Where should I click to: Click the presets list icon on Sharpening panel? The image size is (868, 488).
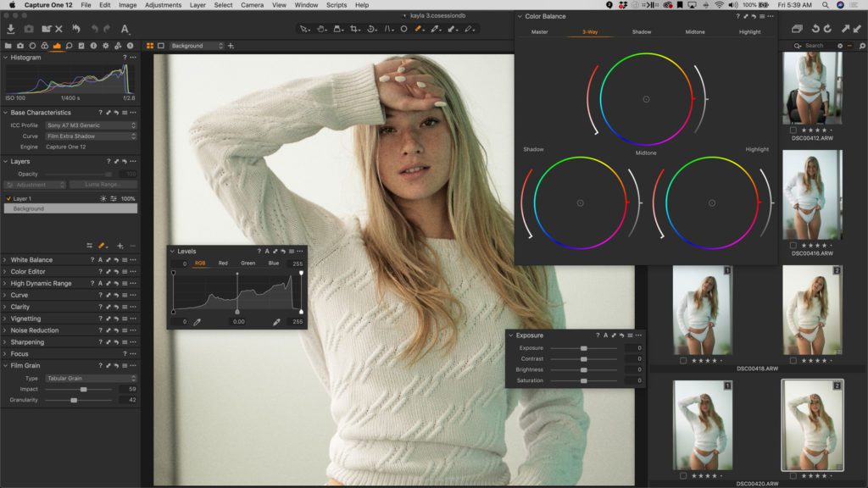[125, 342]
